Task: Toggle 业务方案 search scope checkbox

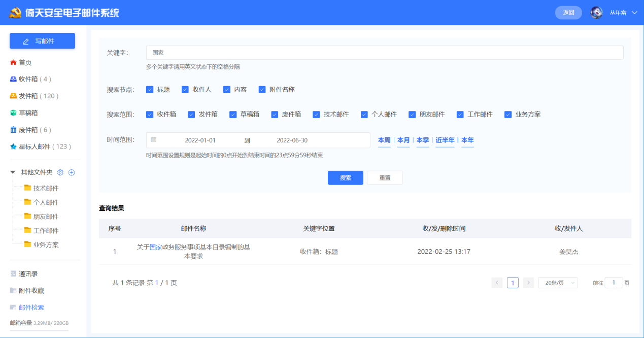Action: click(508, 115)
